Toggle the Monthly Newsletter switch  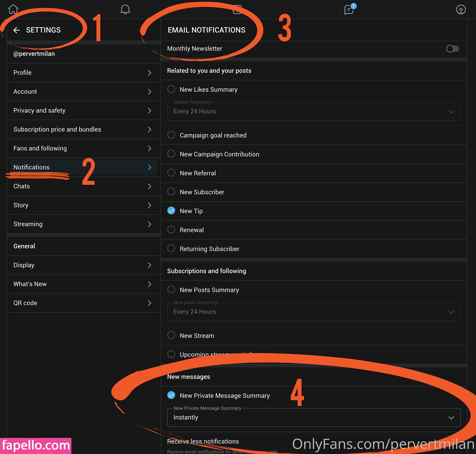(x=452, y=49)
